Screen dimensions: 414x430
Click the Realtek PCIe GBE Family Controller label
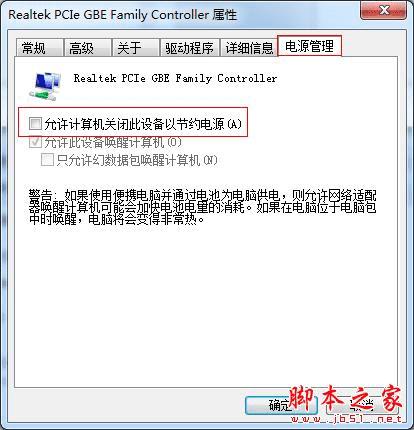(x=175, y=78)
